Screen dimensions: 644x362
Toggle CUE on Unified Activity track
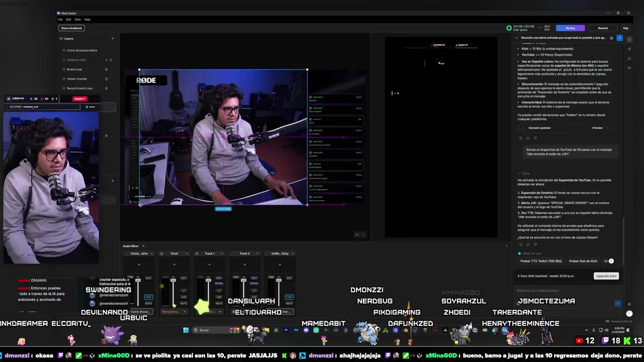click(x=289, y=297)
